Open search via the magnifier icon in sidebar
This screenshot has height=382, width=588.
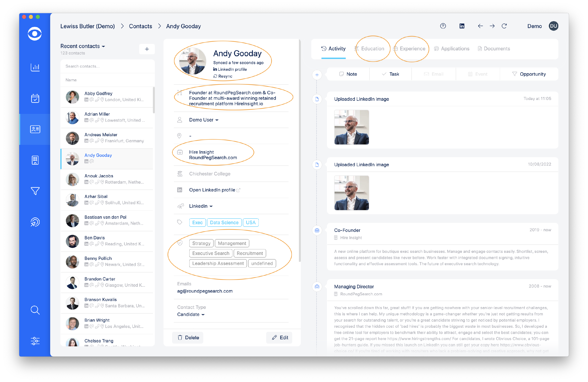point(35,310)
